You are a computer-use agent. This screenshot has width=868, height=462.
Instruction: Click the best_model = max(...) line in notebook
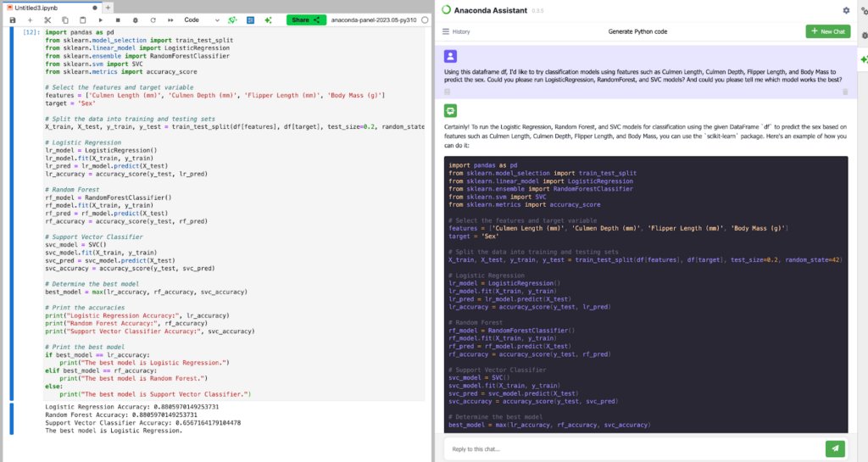pyautogui.click(x=146, y=292)
